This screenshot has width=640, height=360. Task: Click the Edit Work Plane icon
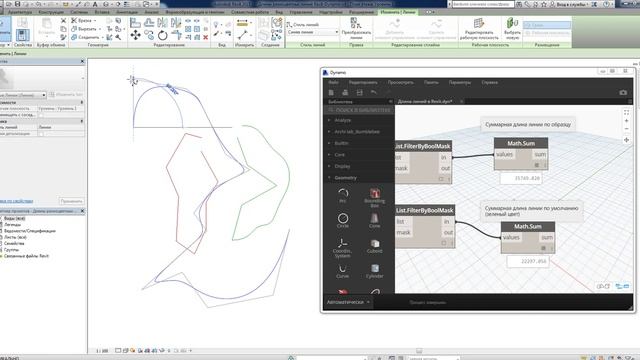[x=479, y=24]
